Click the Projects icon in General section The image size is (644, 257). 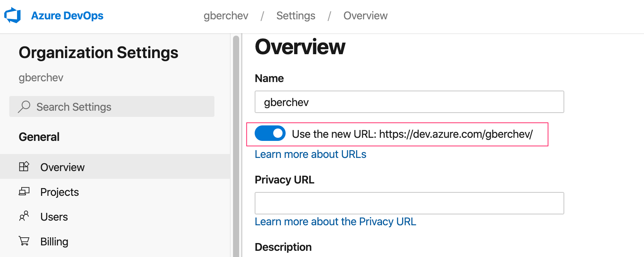coord(24,192)
